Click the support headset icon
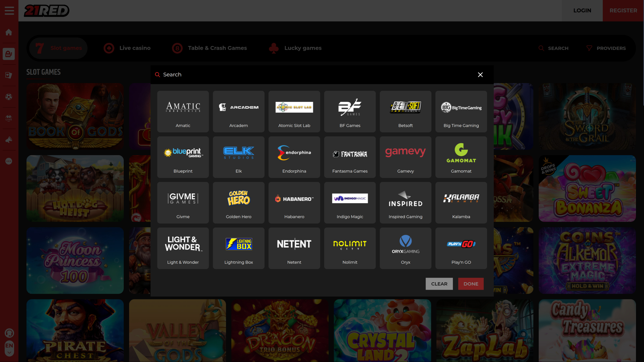 9,333
